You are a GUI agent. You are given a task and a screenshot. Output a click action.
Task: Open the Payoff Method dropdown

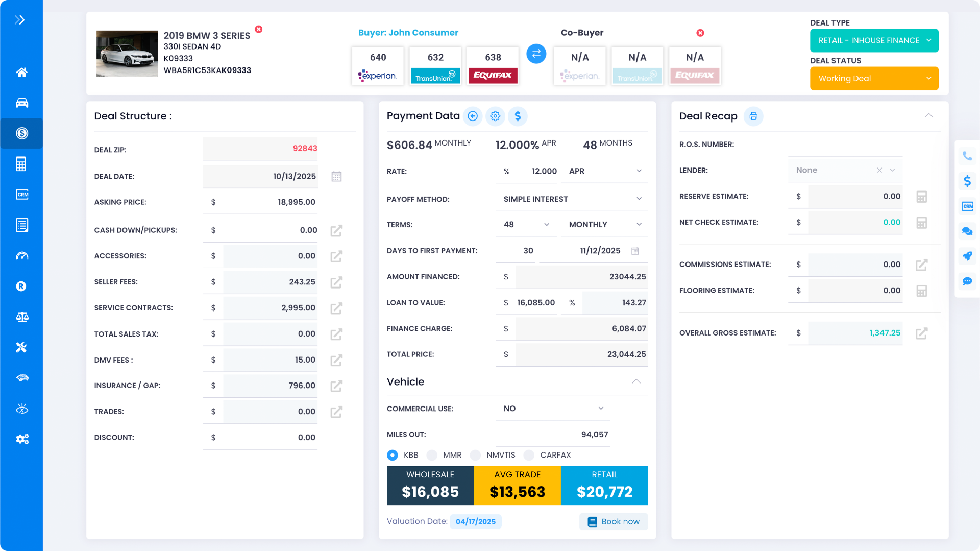tap(572, 199)
